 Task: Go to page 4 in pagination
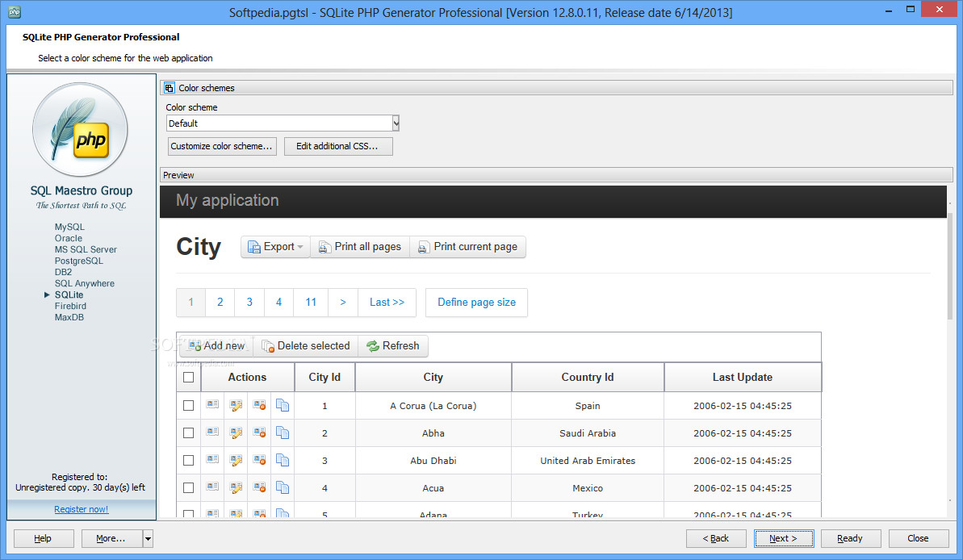[278, 302]
